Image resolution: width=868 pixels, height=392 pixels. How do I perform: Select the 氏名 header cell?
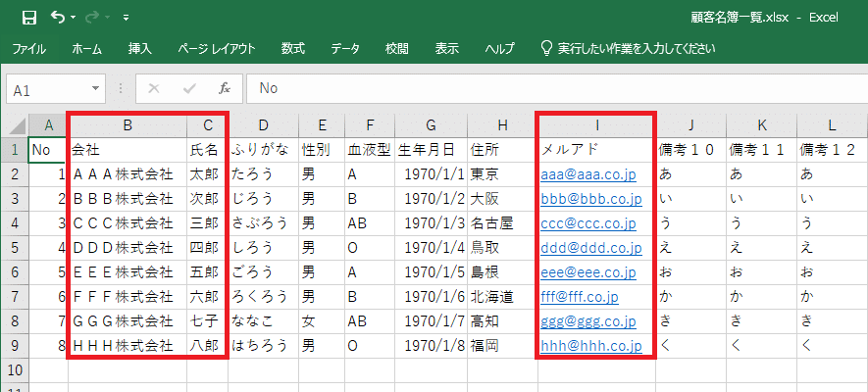click(x=208, y=149)
